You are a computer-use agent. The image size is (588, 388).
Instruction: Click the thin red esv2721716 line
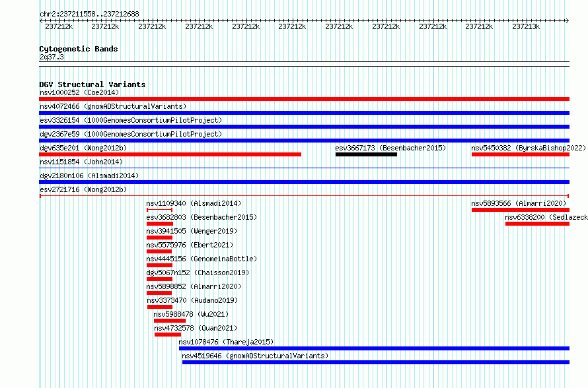click(304, 196)
